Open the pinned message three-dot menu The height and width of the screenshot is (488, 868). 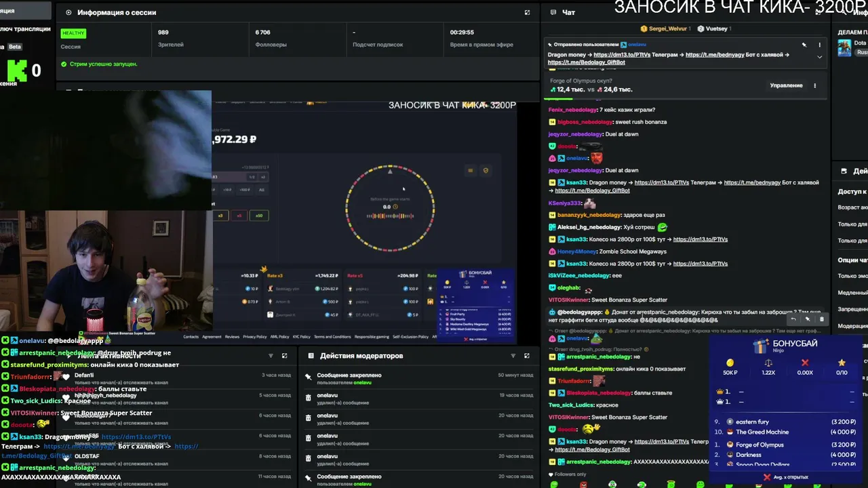pyautogui.click(x=819, y=45)
